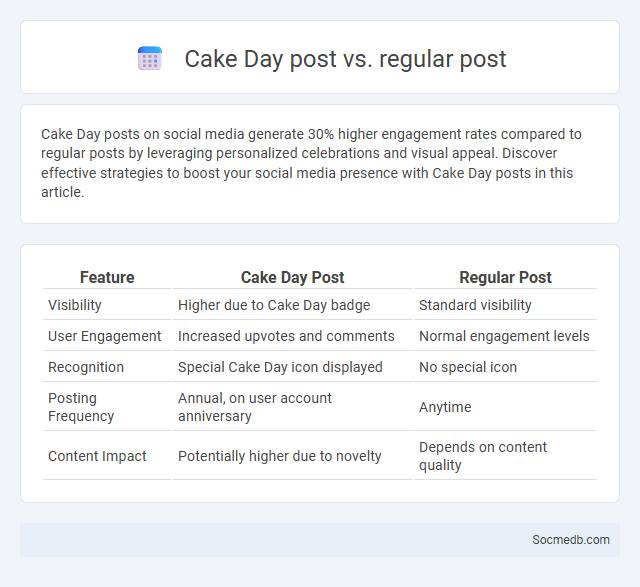Screen dimensions: 640x587
Task: Click 'Increased upvotes and comments' cell
Action: [286, 336]
